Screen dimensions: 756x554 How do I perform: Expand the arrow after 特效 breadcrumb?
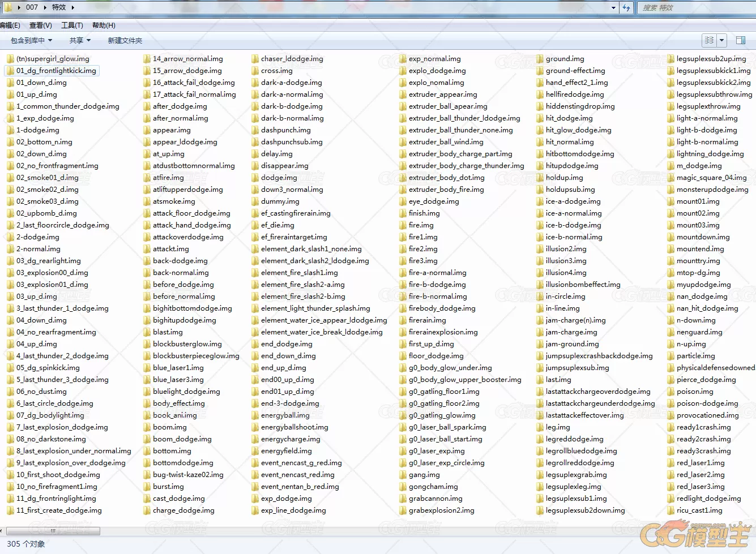click(72, 7)
